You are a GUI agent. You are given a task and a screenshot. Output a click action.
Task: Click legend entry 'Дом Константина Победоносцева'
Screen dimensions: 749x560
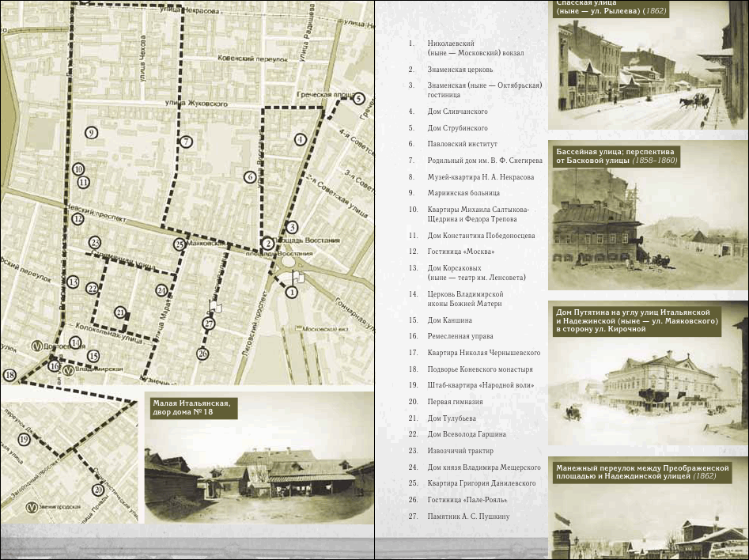481,236
